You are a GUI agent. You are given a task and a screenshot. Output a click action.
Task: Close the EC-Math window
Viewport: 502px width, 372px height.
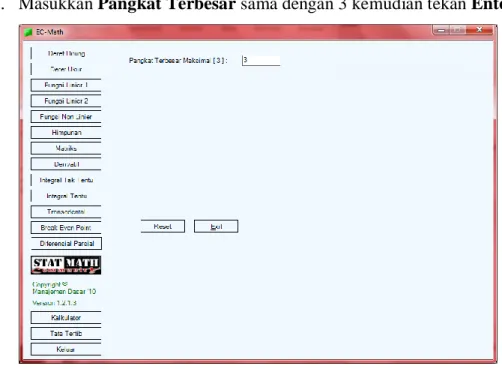479,30
